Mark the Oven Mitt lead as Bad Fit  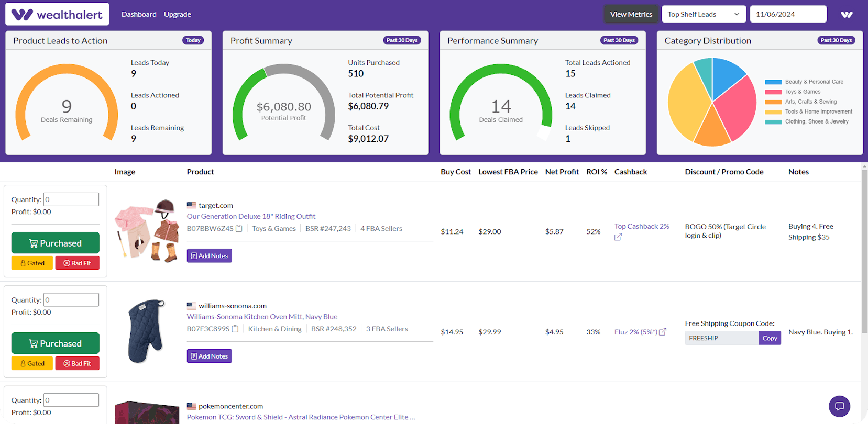tap(78, 363)
